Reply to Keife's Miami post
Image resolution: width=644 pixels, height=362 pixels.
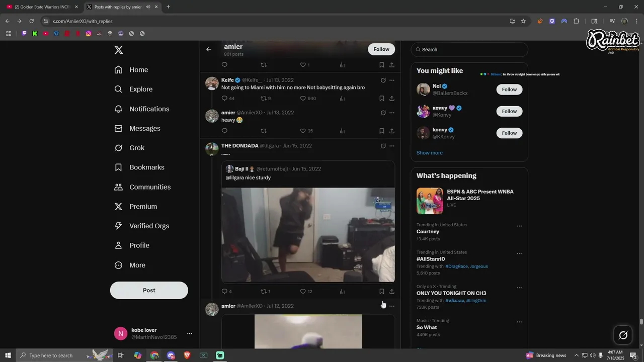click(224, 98)
